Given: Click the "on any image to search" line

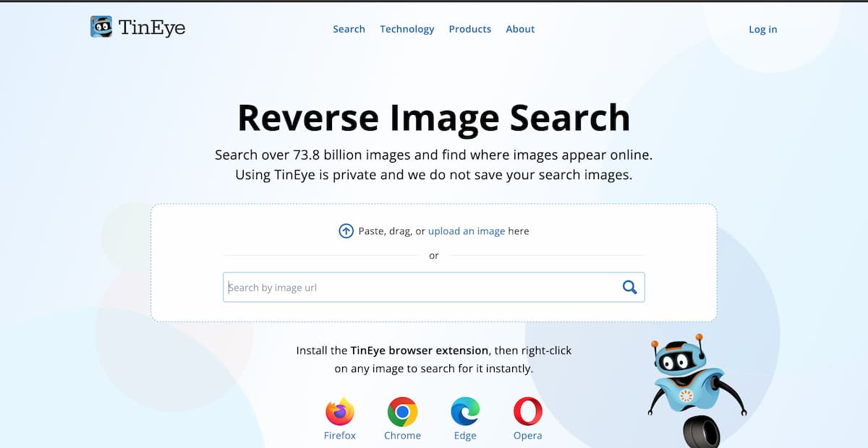Looking at the screenshot, I should (434, 369).
